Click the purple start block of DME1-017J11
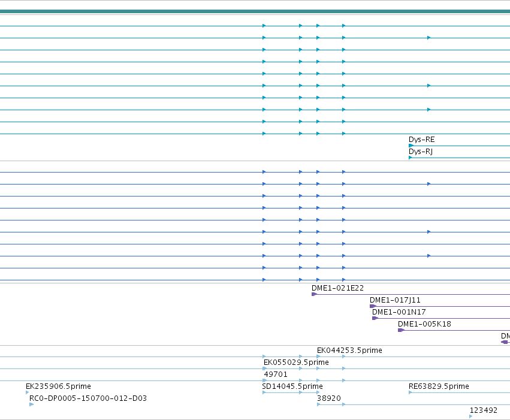 [x=373, y=306]
